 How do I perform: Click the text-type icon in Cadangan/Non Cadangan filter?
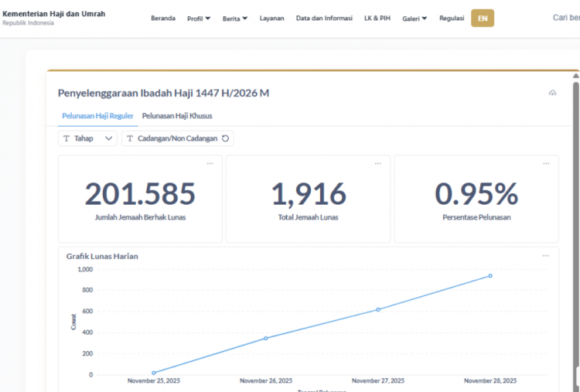pyautogui.click(x=130, y=138)
